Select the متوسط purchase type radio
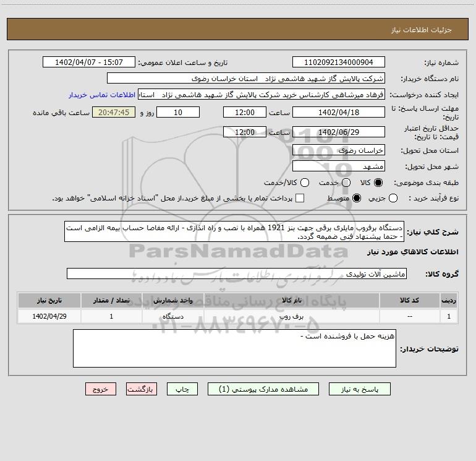 coord(357,198)
